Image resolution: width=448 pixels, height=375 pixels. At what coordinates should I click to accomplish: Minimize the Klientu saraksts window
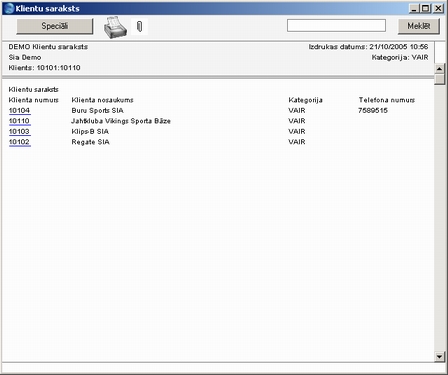click(414, 8)
